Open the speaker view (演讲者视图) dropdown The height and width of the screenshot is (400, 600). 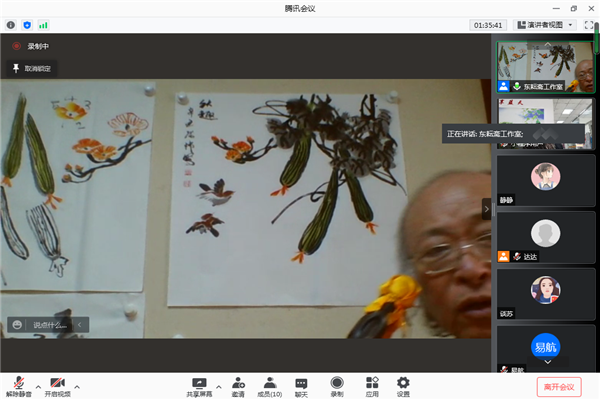(546, 24)
